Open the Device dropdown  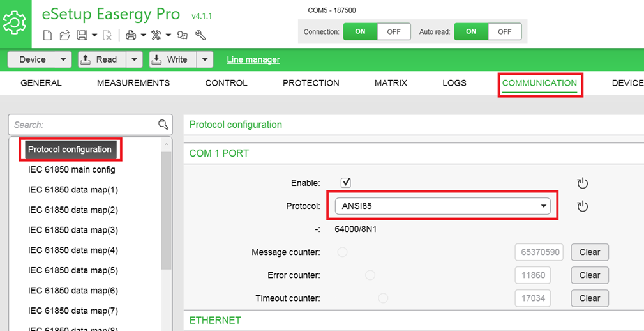pyautogui.click(x=40, y=59)
